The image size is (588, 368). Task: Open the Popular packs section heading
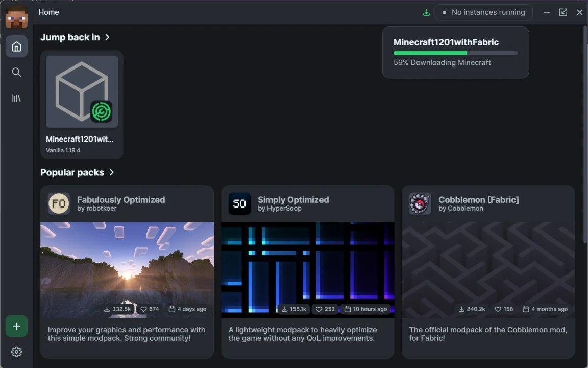tap(72, 172)
